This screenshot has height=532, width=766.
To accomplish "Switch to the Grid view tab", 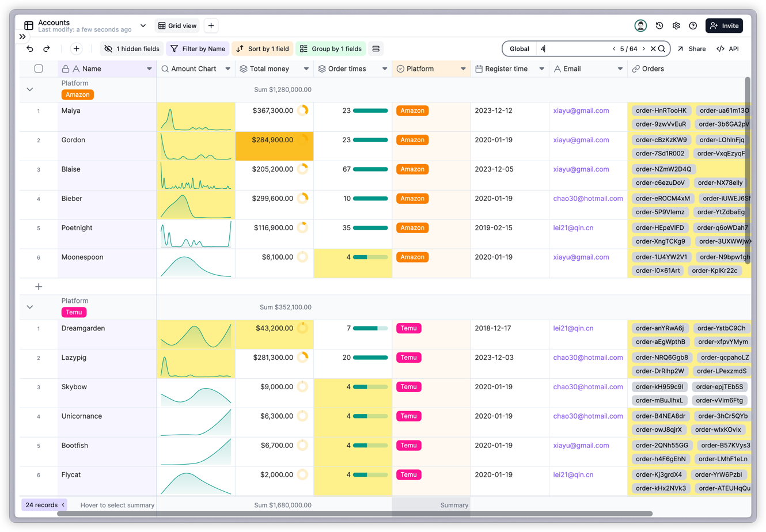I will tap(177, 25).
